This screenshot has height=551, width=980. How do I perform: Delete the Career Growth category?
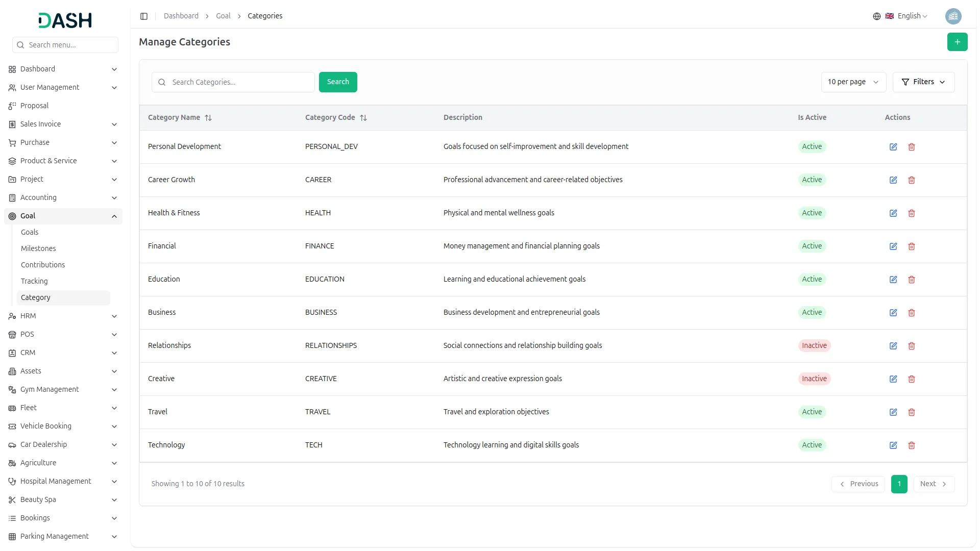pos(911,180)
